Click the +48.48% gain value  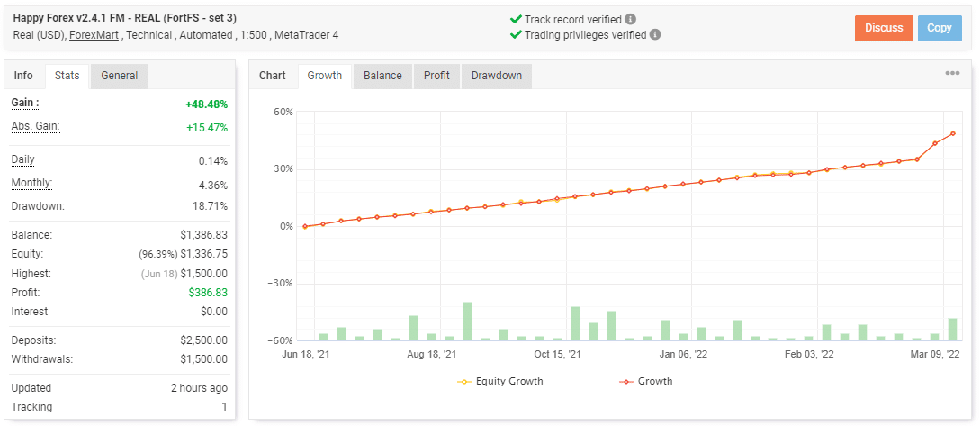[206, 105]
